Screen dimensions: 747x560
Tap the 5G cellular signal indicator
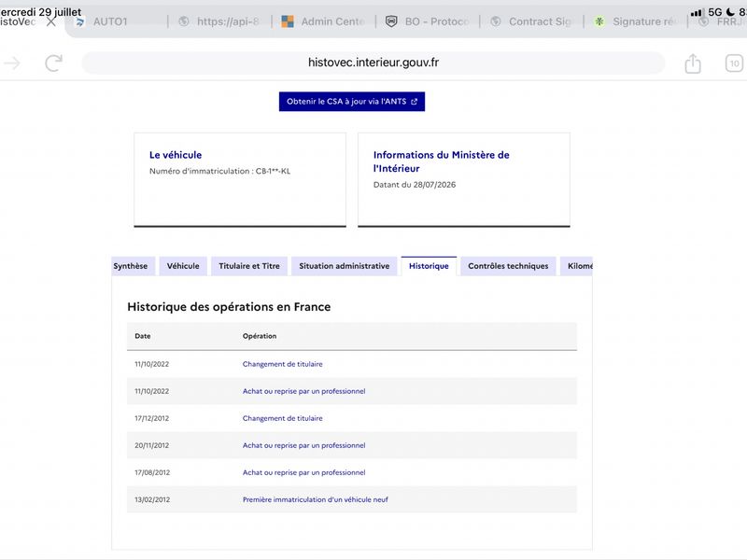point(707,12)
